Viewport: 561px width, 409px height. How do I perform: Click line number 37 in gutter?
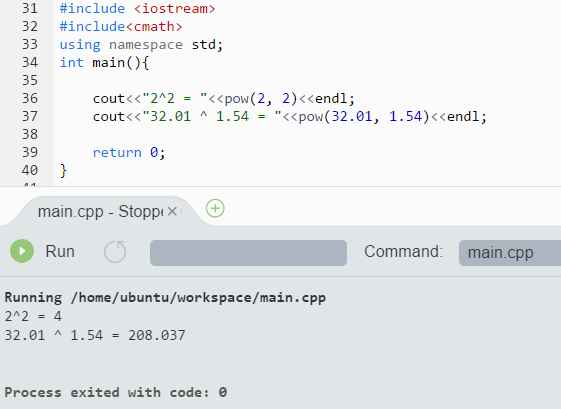pos(30,116)
